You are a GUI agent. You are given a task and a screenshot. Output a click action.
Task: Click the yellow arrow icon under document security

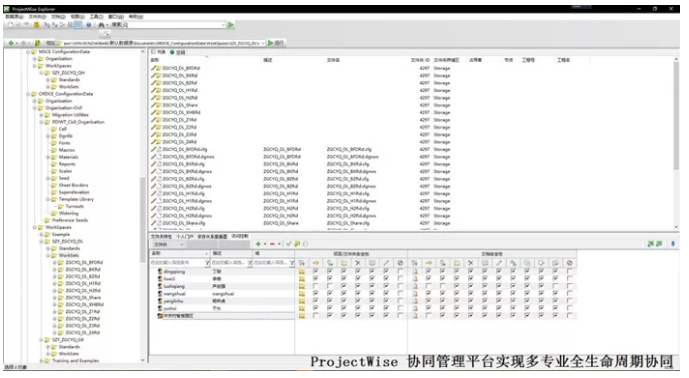click(428, 263)
